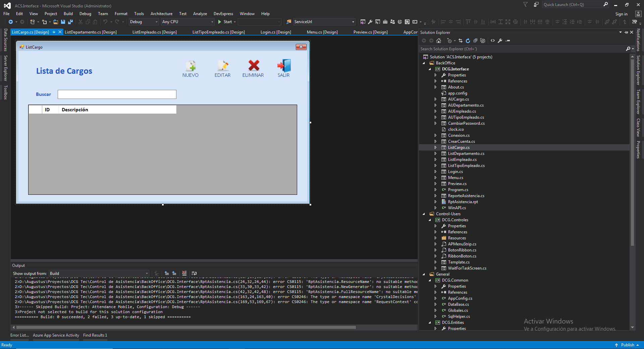
Task: Switch to ListEmpleado.cs [Design] tab
Action: [154, 32]
